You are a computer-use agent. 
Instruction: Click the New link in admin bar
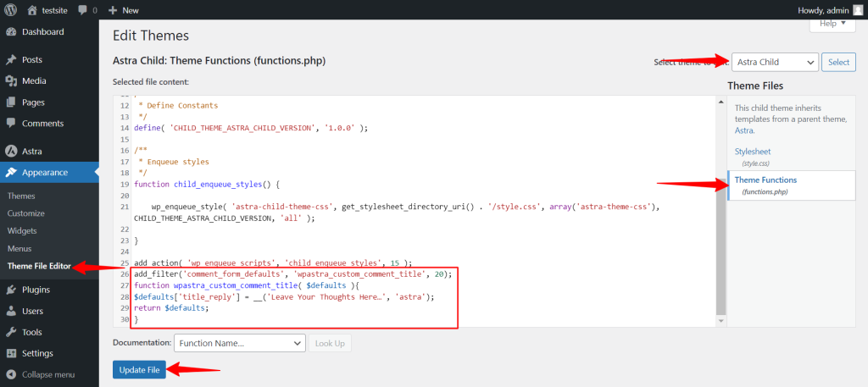131,10
